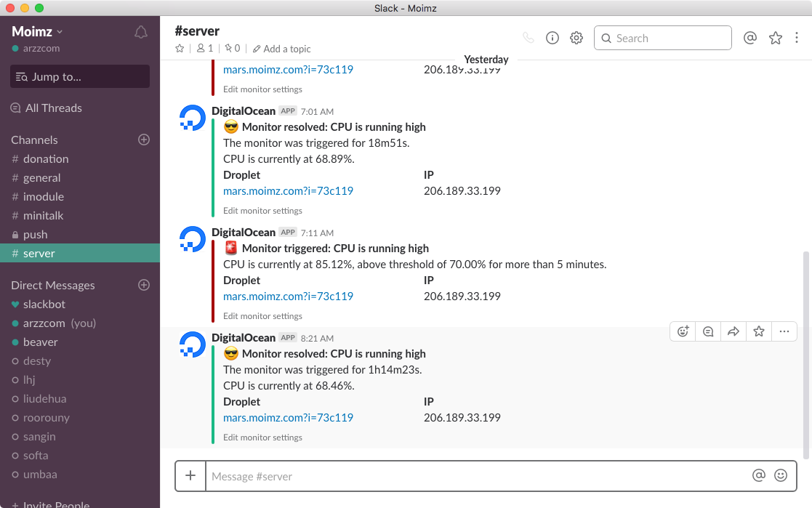Star the #server channel
The image size is (812, 508).
point(180,49)
